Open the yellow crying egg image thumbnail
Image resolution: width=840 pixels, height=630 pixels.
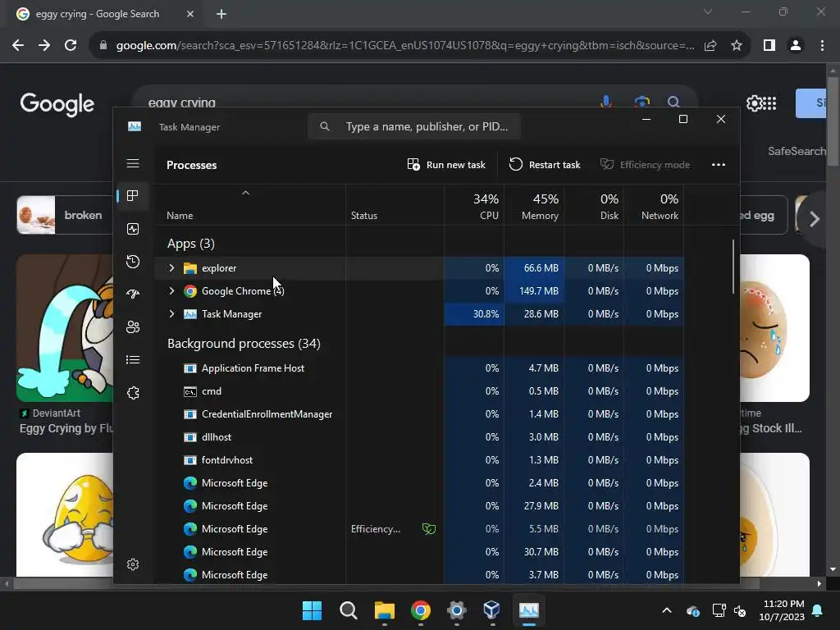(x=64, y=514)
